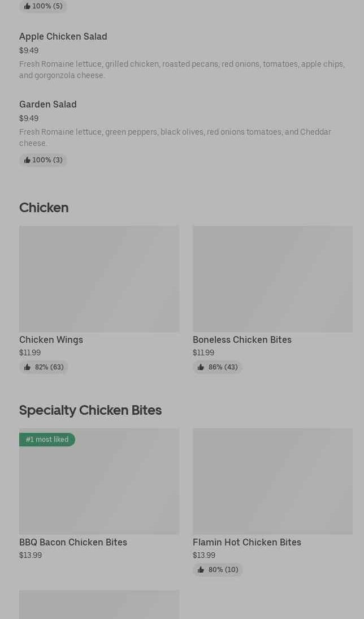Open the Garden Salad item
The height and width of the screenshot is (619, 364).
[x=48, y=104]
